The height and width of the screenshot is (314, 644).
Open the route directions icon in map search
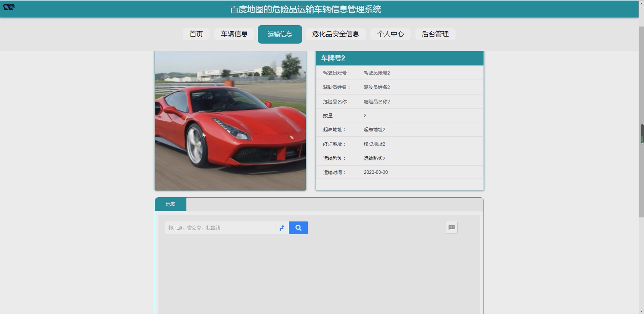(282, 228)
